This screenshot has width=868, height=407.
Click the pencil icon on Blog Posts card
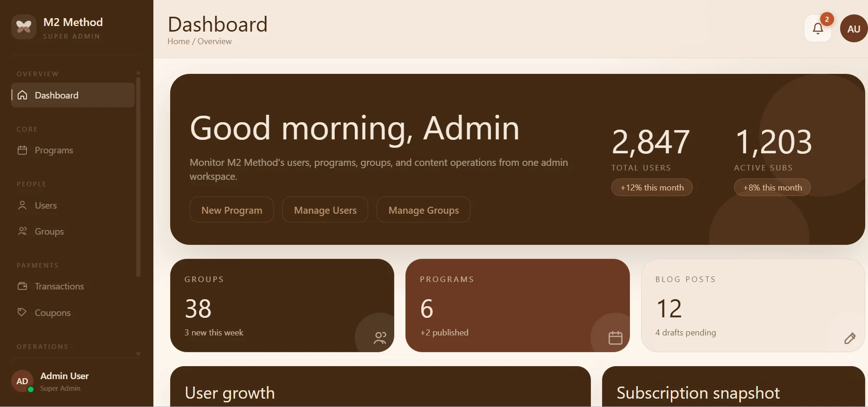tap(850, 338)
